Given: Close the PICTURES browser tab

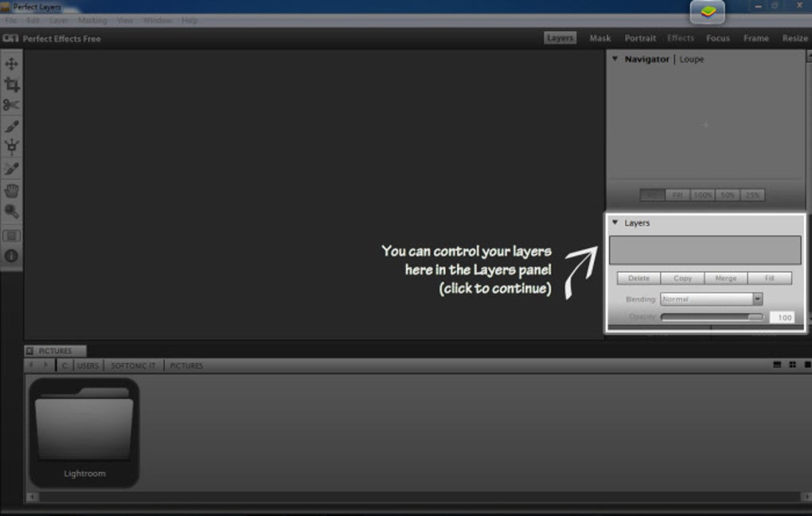Looking at the screenshot, I should tap(29, 350).
